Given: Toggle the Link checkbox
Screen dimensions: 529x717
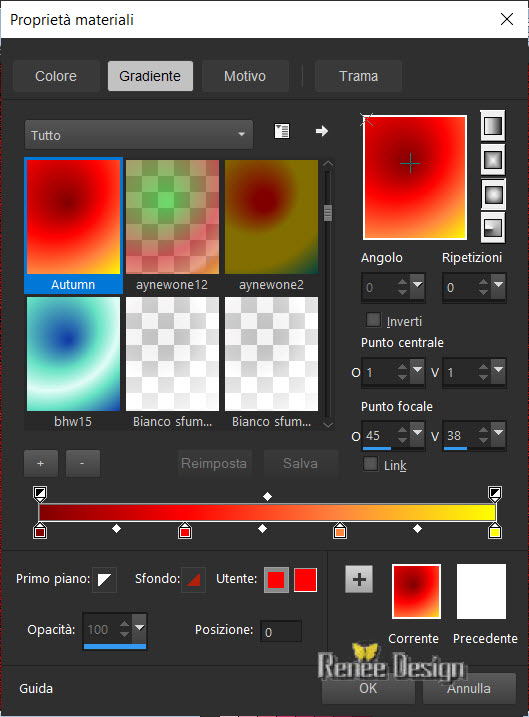Looking at the screenshot, I should [x=370, y=464].
